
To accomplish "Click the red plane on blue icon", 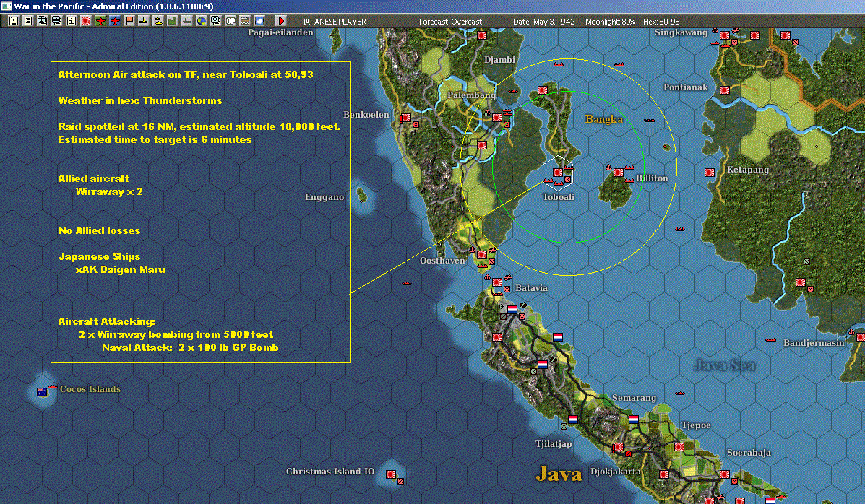I will 115,20.
